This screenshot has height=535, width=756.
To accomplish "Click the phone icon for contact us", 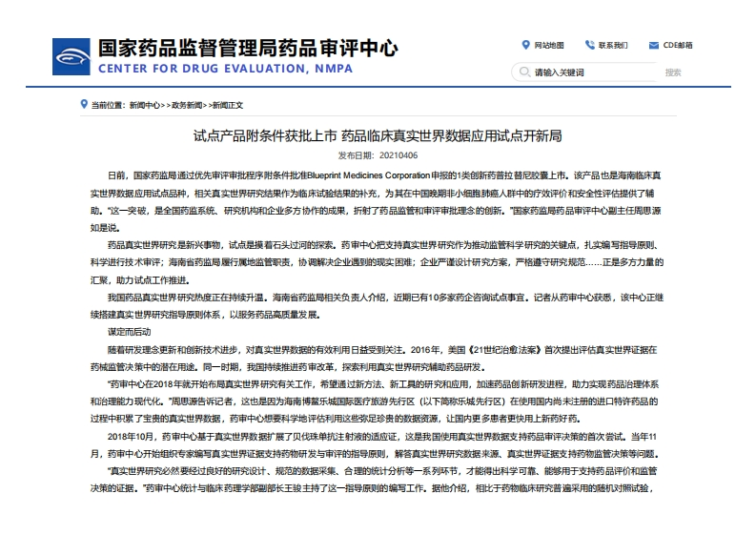I will pyautogui.click(x=589, y=45).
